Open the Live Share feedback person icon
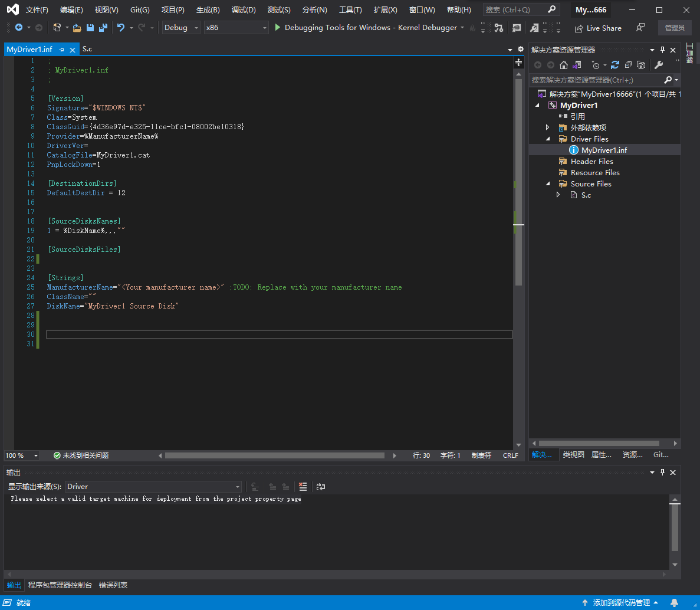 pyautogui.click(x=640, y=28)
